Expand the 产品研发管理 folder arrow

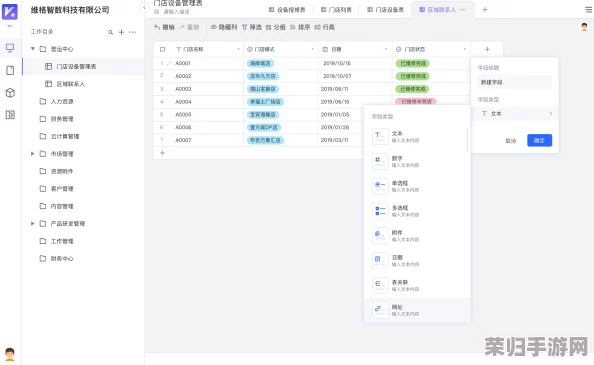click(x=33, y=223)
